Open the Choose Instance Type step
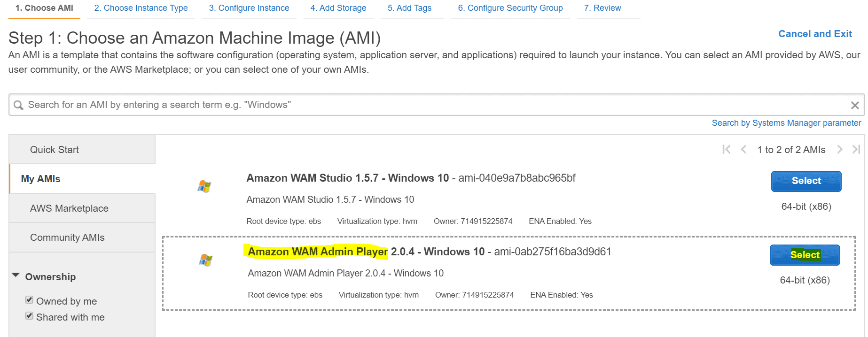 [141, 8]
